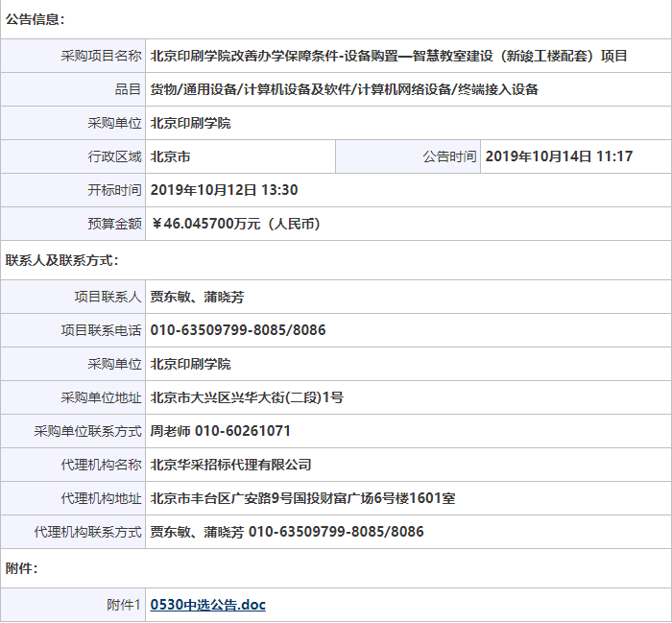Click the 联系人及联系方式 section header

click(x=61, y=260)
